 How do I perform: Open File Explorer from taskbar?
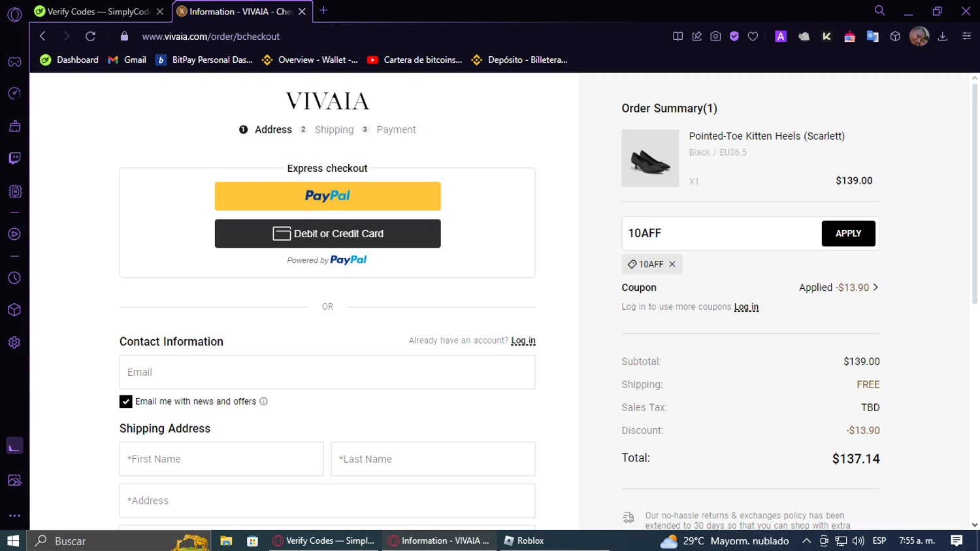(x=226, y=541)
